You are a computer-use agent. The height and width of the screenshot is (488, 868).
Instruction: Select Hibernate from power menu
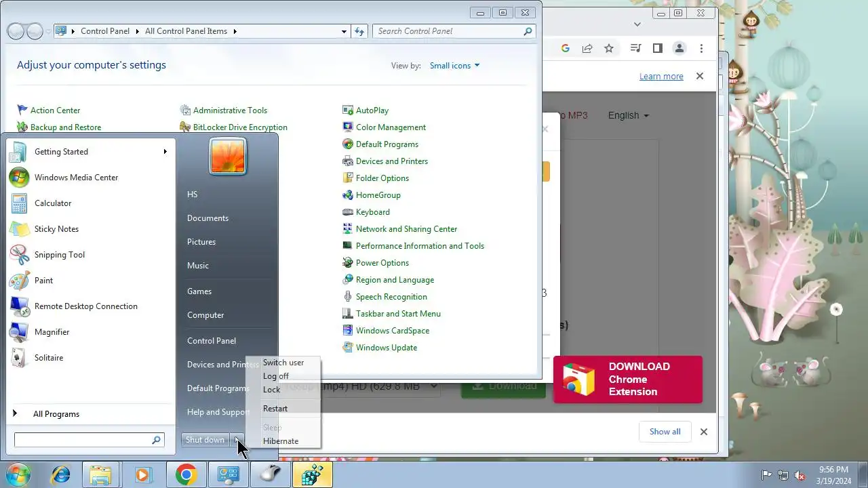click(283, 441)
